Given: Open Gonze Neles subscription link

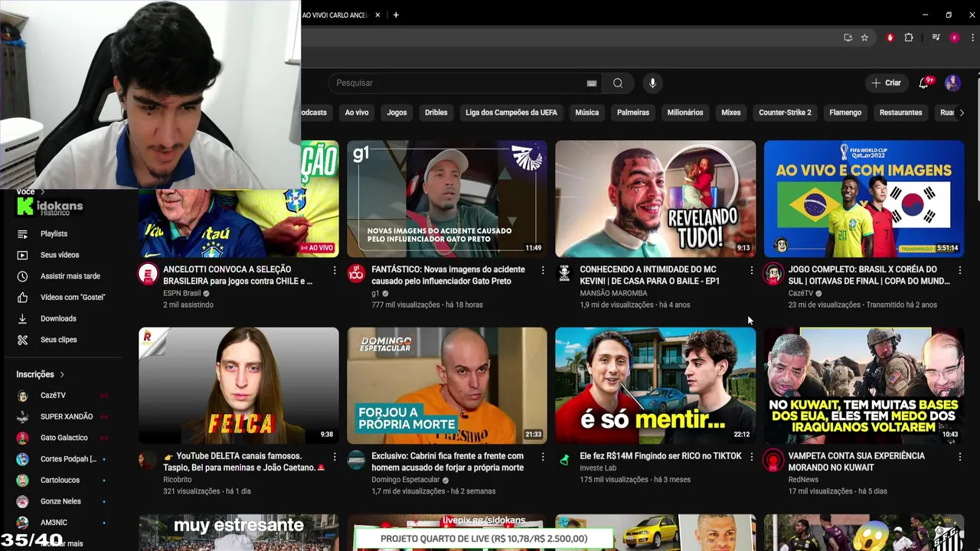Looking at the screenshot, I should coord(60,501).
